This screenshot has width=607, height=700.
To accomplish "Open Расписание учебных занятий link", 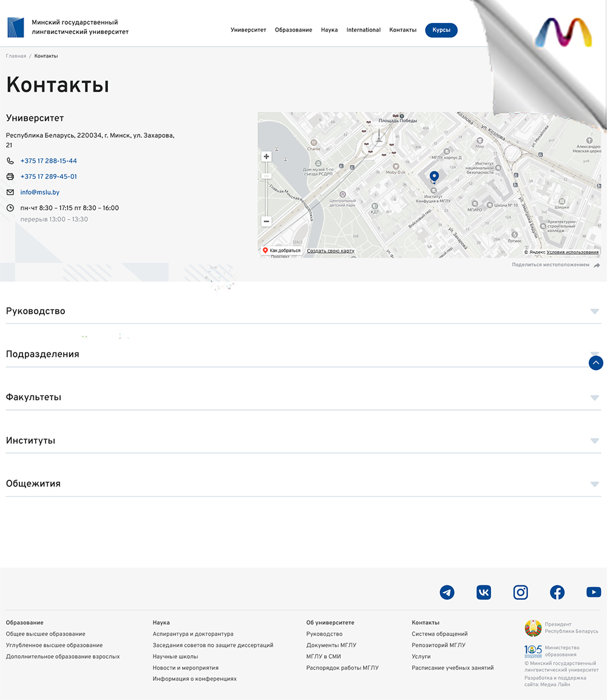I will 453,668.
